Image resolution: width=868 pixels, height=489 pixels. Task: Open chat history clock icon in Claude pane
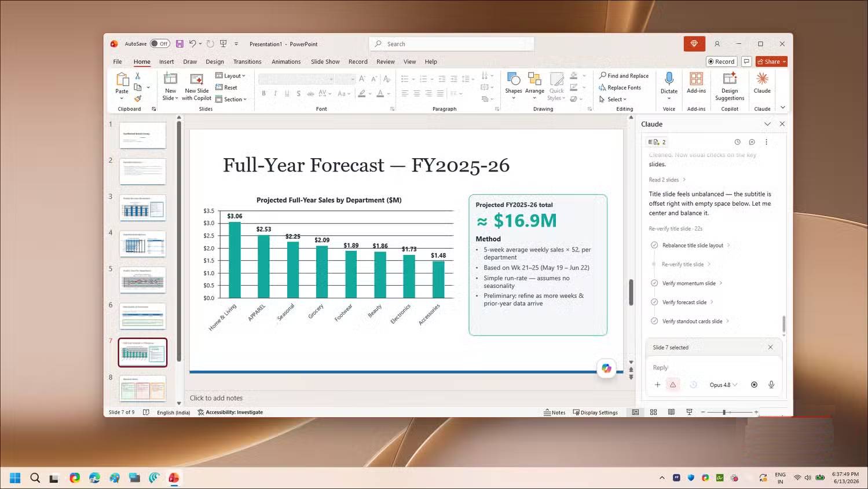(x=737, y=142)
